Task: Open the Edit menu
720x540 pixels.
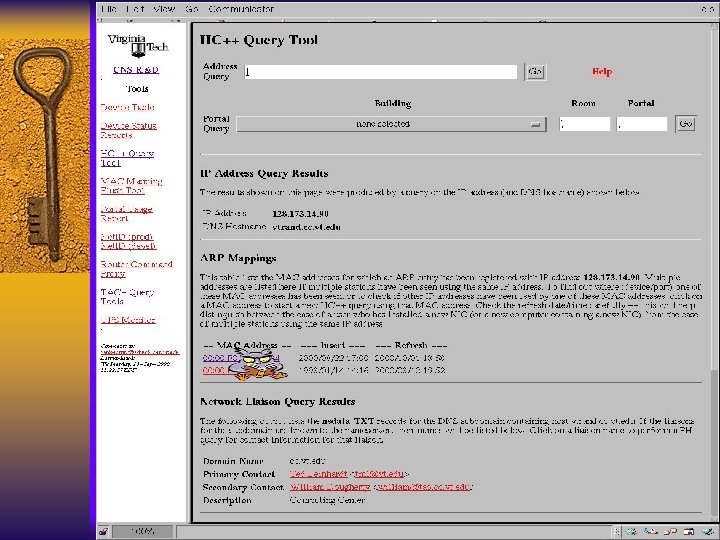Action: tap(135, 9)
